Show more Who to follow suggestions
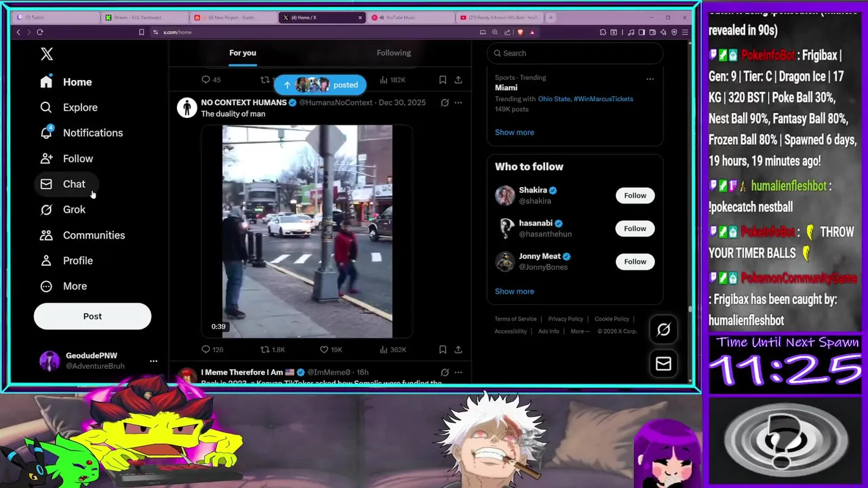868x488 pixels. pos(514,291)
